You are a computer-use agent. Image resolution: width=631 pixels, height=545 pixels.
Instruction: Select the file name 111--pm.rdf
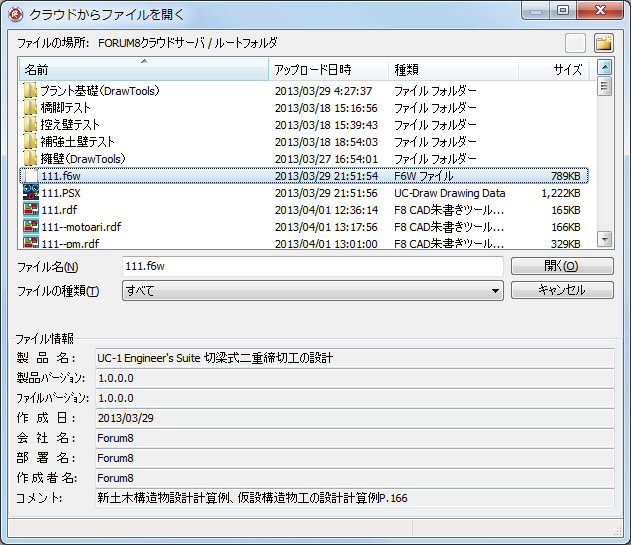click(x=70, y=243)
